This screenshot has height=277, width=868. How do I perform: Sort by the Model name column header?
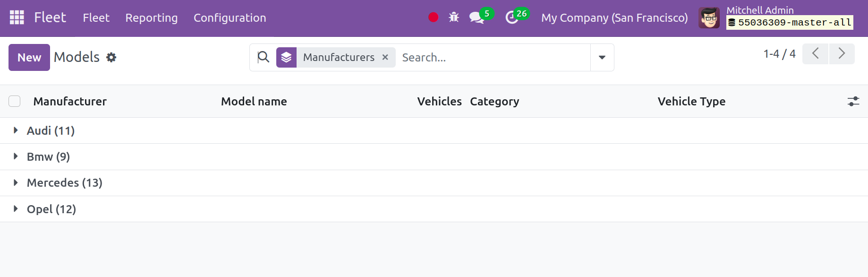pos(254,101)
